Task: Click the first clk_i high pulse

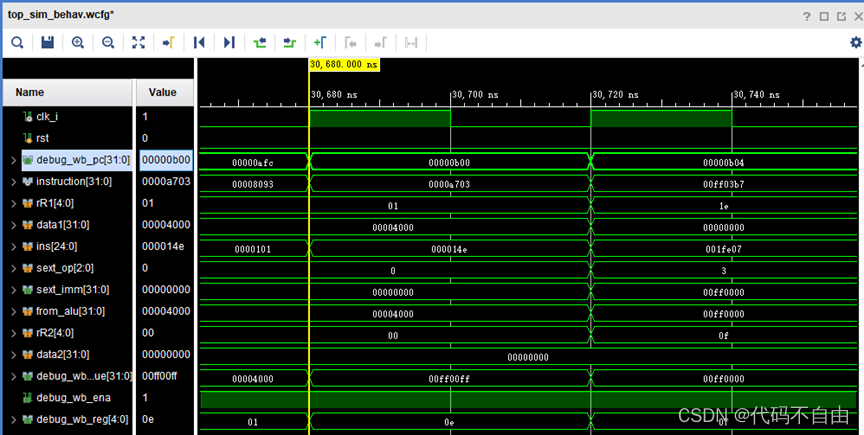Action: coord(380,119)
